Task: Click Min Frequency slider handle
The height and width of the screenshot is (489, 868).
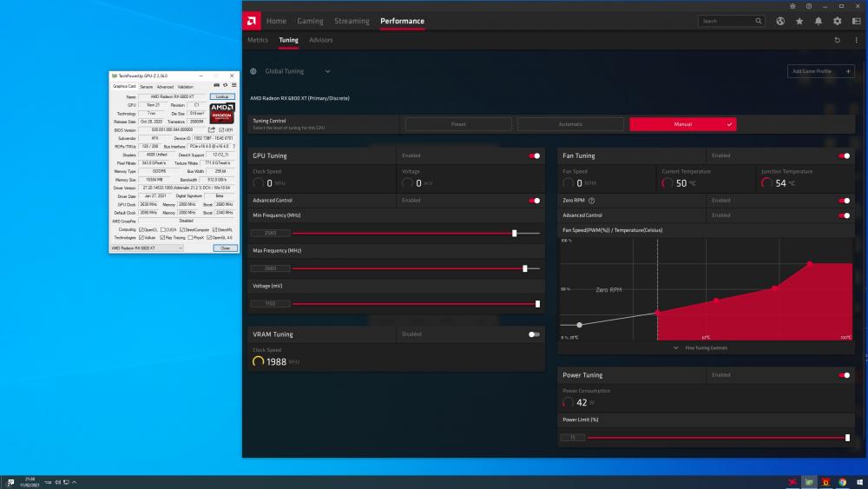Action: pyautogui.click(x=514, y=233)
